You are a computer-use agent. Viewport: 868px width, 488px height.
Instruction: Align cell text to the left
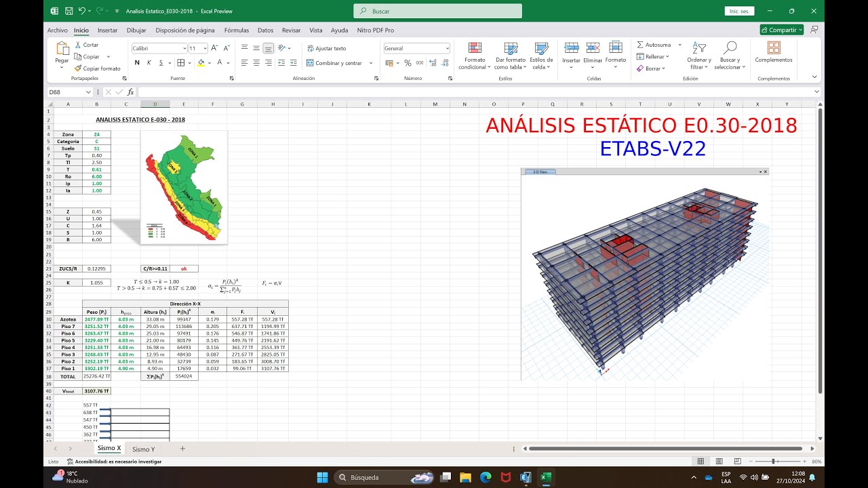[244, 62]
